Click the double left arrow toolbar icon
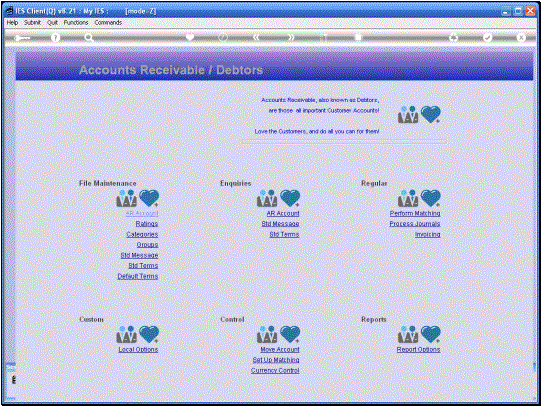 click(x=256, y=37)
